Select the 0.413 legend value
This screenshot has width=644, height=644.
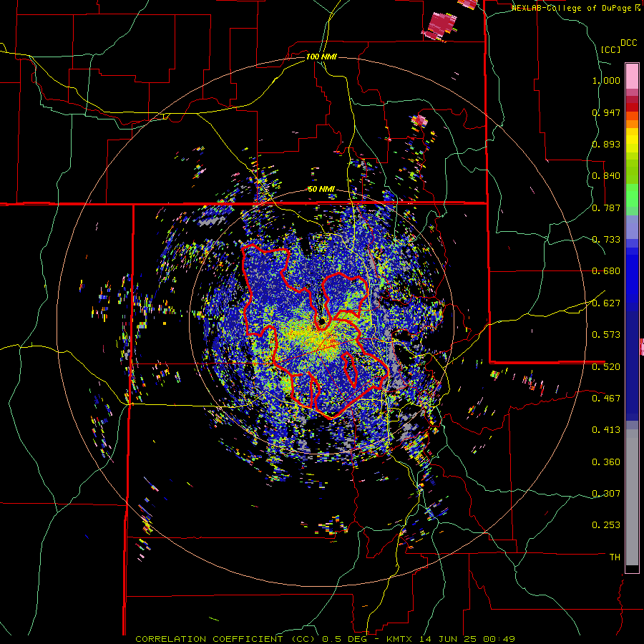click(606, 430)
